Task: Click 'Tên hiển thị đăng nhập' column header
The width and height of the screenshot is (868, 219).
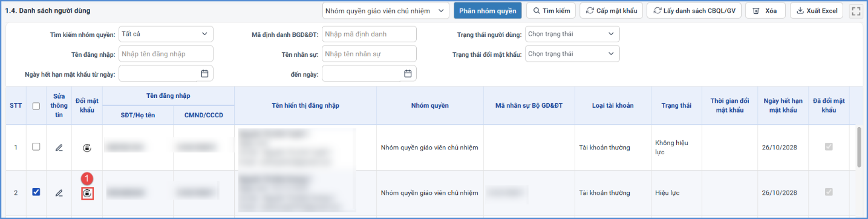Action: pos(305,105)
